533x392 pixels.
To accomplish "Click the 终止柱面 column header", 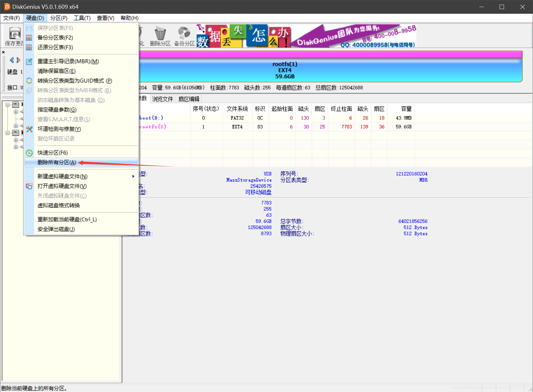I will tap(341, 109).
